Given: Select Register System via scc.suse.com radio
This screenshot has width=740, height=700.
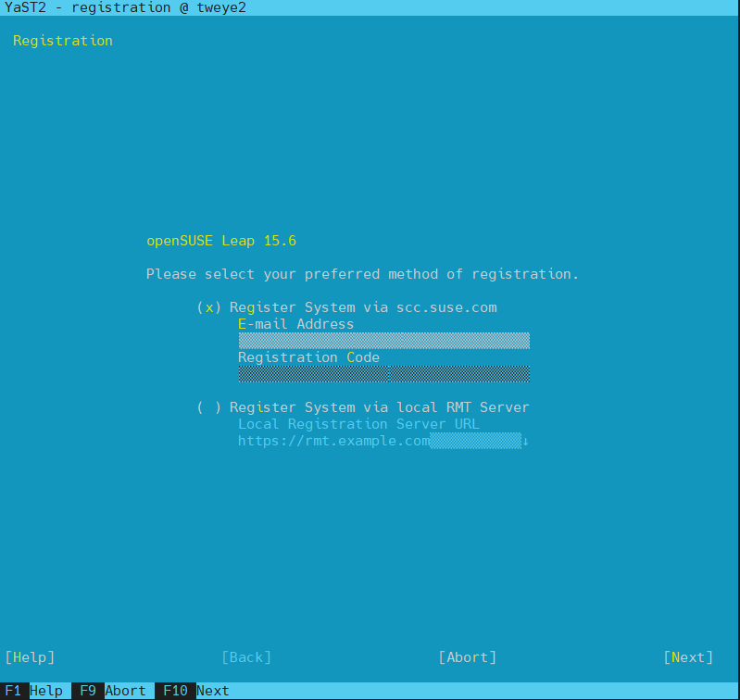Looking at the screenshot, I should 347,307.
